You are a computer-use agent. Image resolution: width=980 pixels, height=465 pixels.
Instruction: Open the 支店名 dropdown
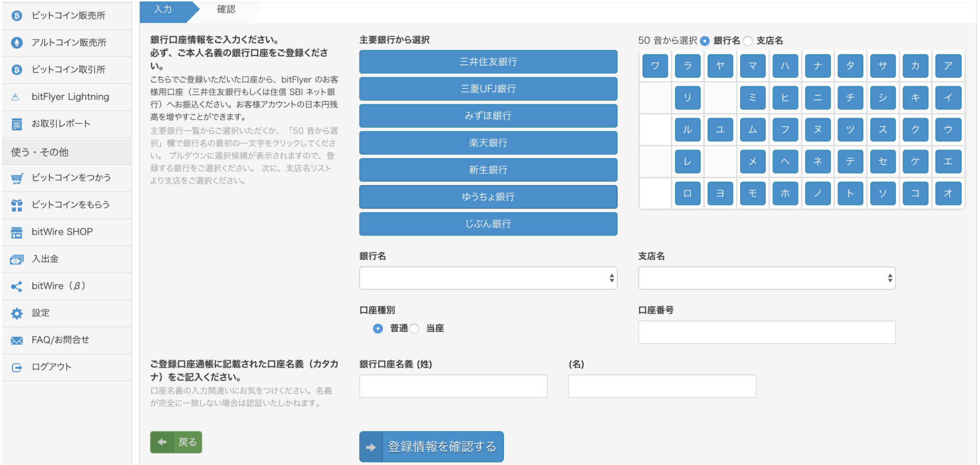click(x=767, y=278)
